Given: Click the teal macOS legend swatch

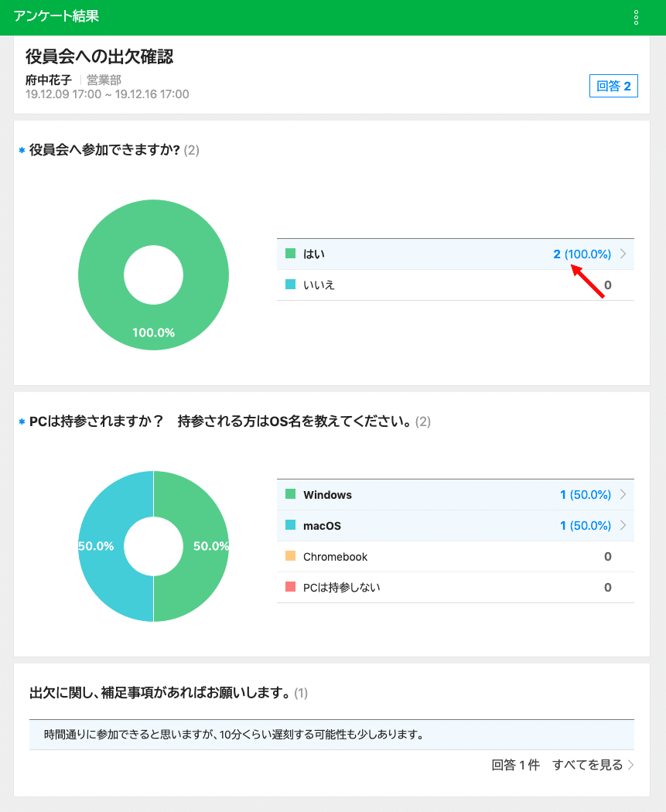Looking at the screenshot, I should 291,525.
